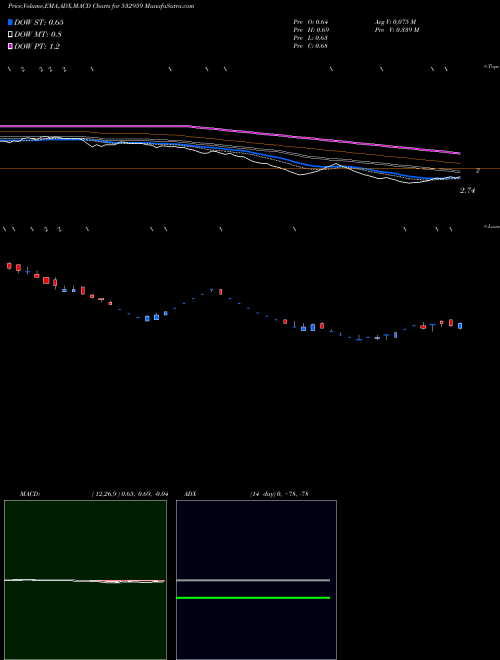Screen dimensions: 500x660
Task: Click the MACD panel title label
Action: click(30, 494)
